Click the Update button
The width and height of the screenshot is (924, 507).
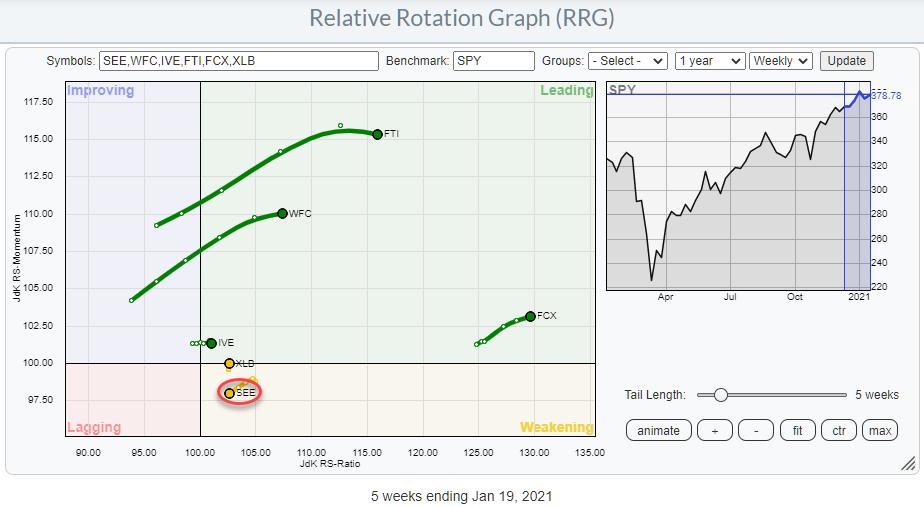[846, 61]
